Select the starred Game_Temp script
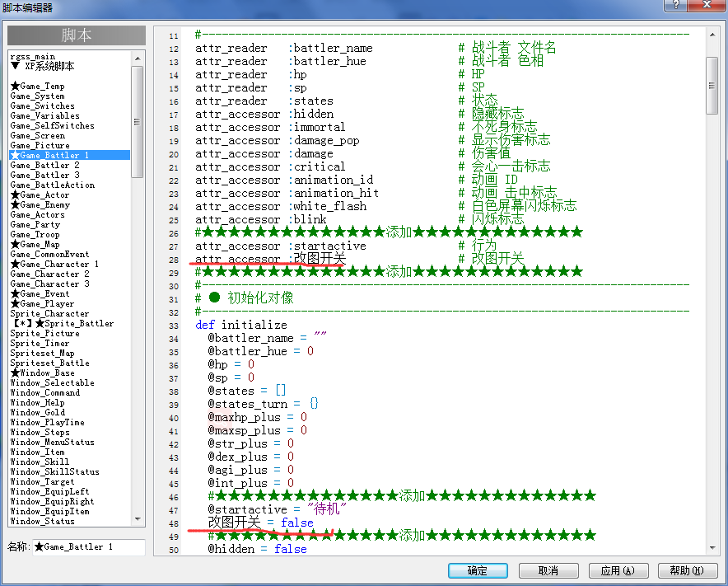728x586 pixels. [x=38, y=86]
